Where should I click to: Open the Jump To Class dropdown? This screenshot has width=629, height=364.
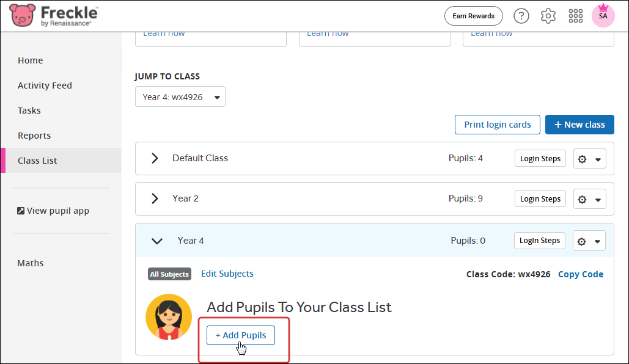tap(180, 96)
